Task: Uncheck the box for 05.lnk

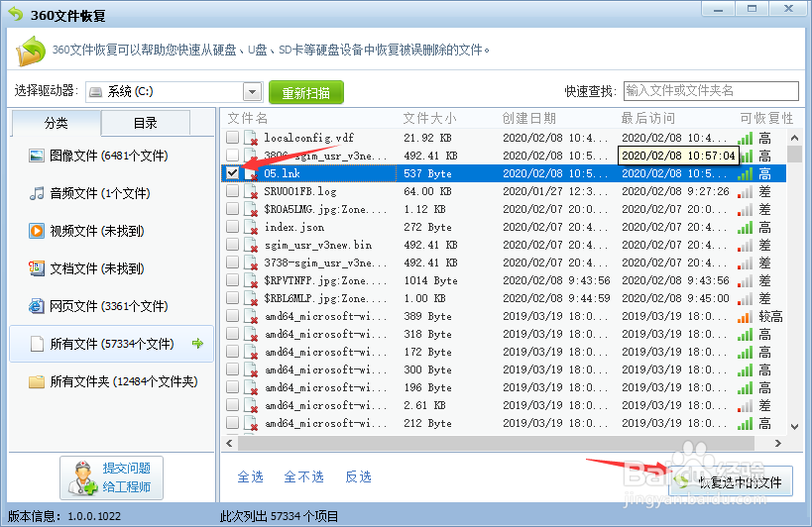Action: [x=233, y=172]
